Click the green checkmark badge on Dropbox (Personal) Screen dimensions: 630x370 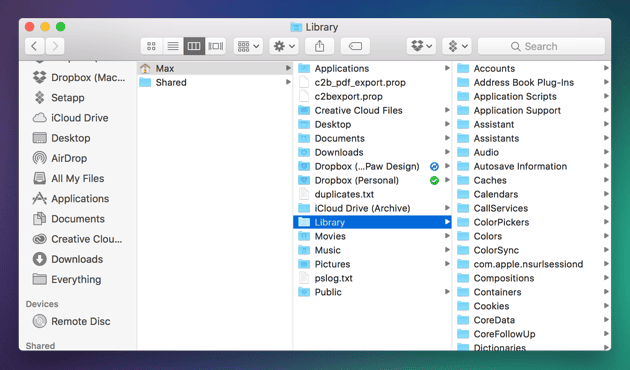pyautogui.click(x=434, y=180)
